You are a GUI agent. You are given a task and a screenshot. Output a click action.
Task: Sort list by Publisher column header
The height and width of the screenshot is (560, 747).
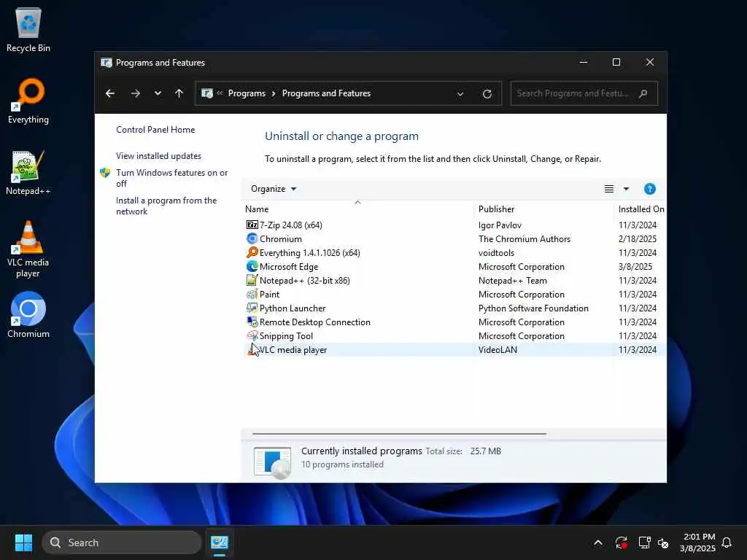[x=543, y=209]
